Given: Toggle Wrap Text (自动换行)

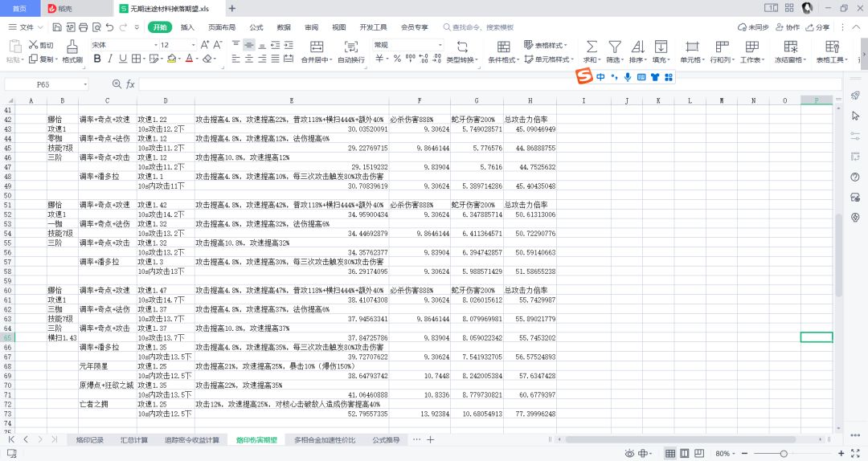Looking at the screenshot, I should 351,51.
